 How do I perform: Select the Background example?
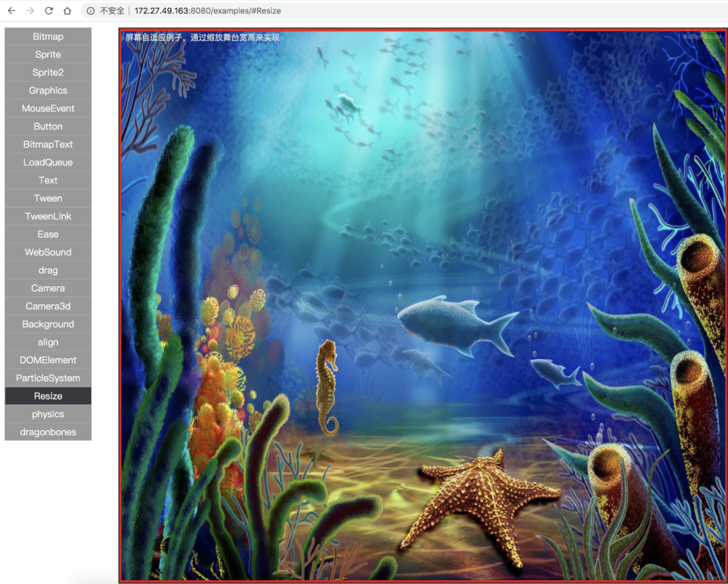48,324
